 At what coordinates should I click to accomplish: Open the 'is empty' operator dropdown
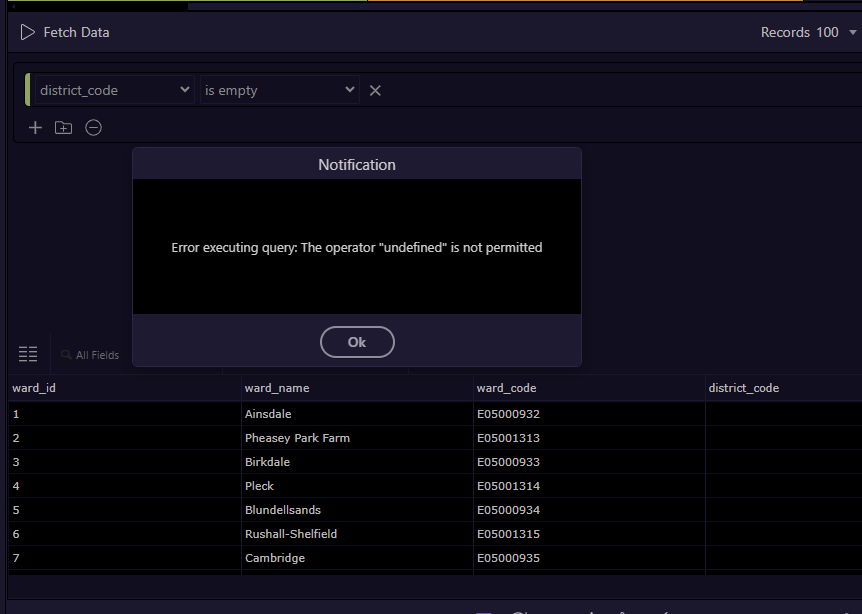[x=279, y=90]
